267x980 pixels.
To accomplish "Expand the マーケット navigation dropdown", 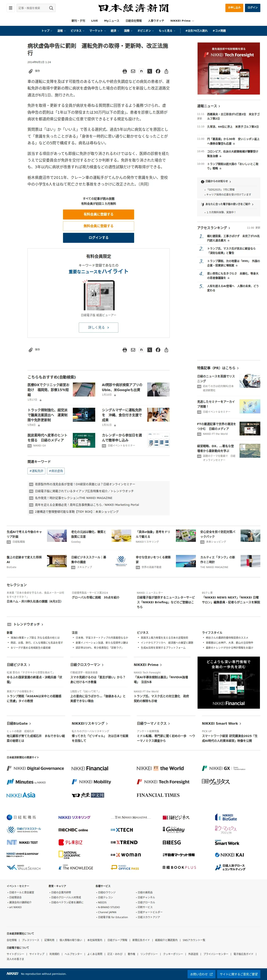I will point(98,31).
